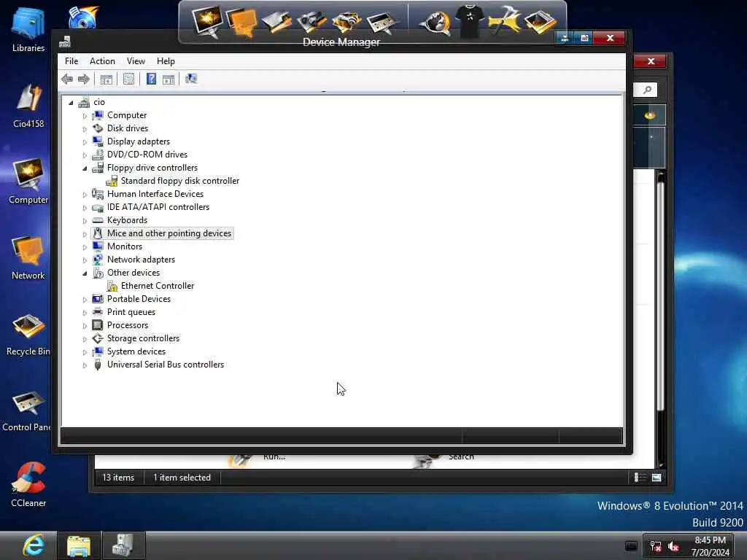The width and height of the screenshot is (747, 560).
Task: Open the Control Panel desktop icon
Action: pos(26,411)
